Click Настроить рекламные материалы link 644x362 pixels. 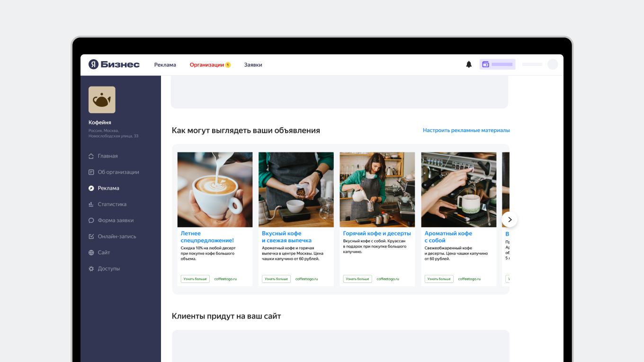point(466,130)
